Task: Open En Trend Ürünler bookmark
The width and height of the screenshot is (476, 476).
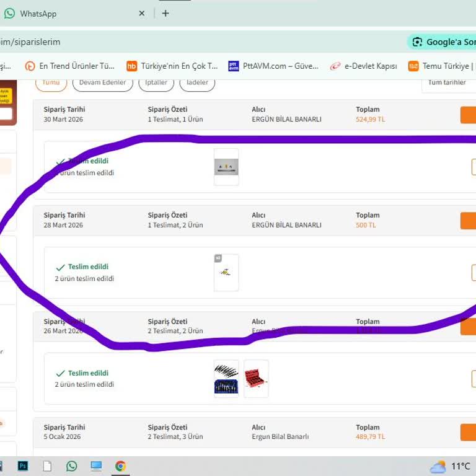Action: [70, 66]
